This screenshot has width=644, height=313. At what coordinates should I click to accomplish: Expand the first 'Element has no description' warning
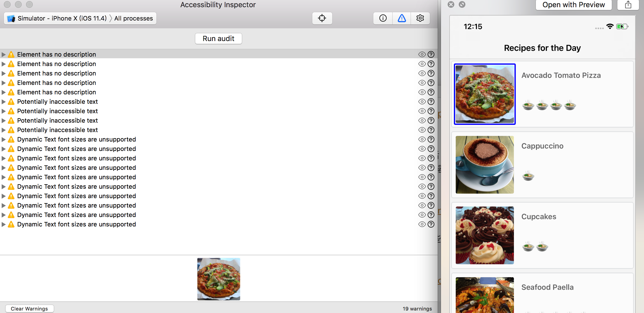[4, 54]
